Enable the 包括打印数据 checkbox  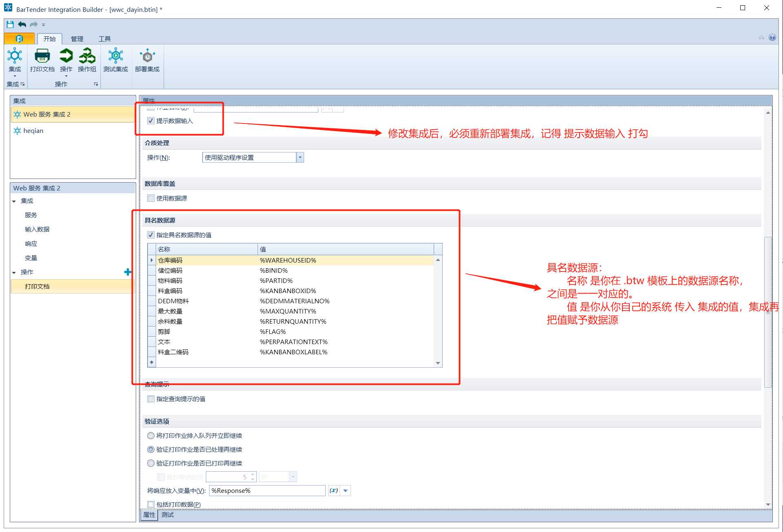point(151,504)
